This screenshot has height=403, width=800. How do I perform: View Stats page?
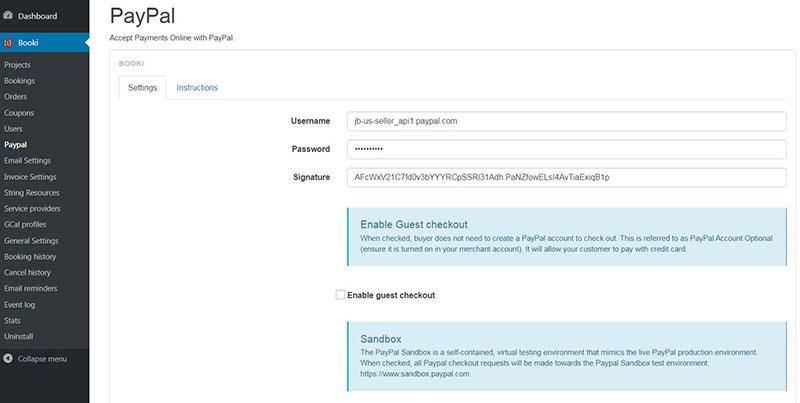click(12, 320)
